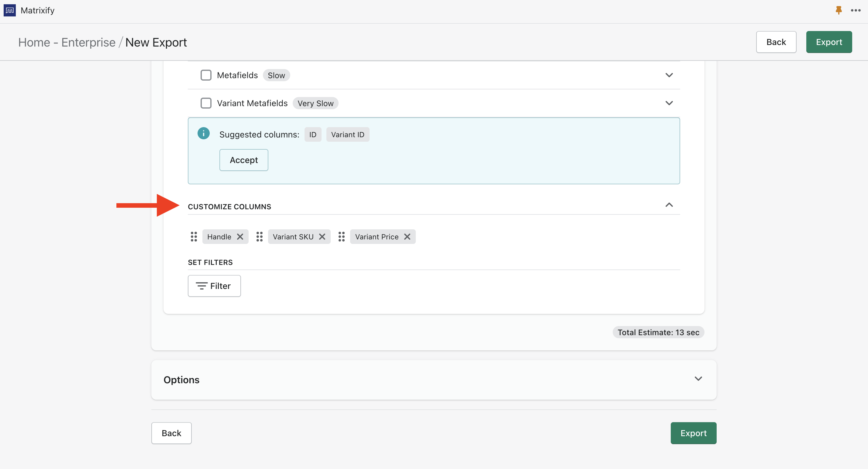The width and height of the screenshot is (868, 469).
Task: Open the Filter button
Action: pos(214,286)
